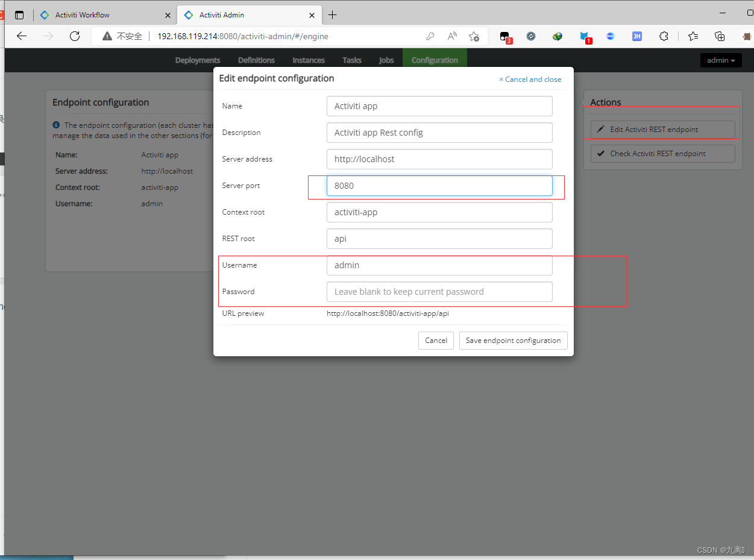Open the admin user dropdown
The height and width of the screenshot is (560, 754).
pyautogui.click(x=720, y=60)
